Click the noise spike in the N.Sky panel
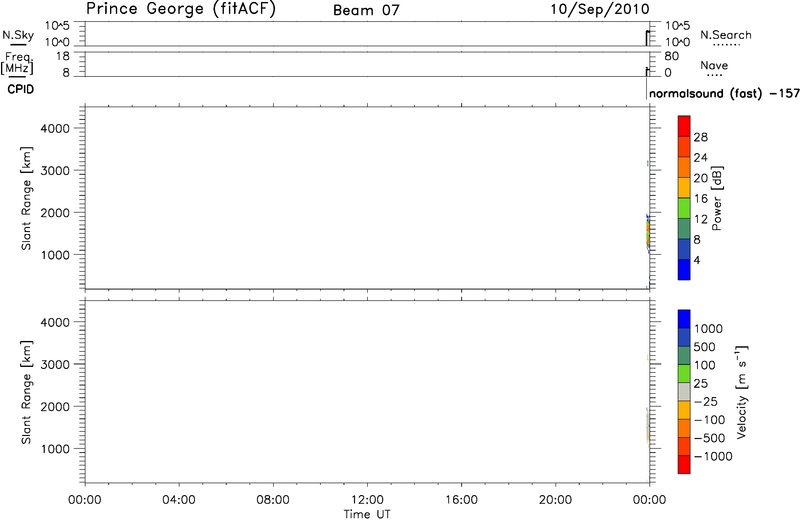This screenshot has height=520, width=800. pos(647,38)
